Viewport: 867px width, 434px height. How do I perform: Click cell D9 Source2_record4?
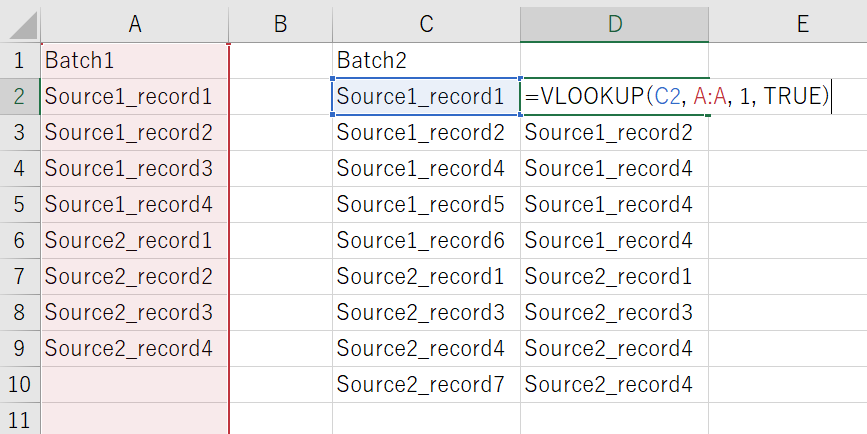[x=614, y=348]
